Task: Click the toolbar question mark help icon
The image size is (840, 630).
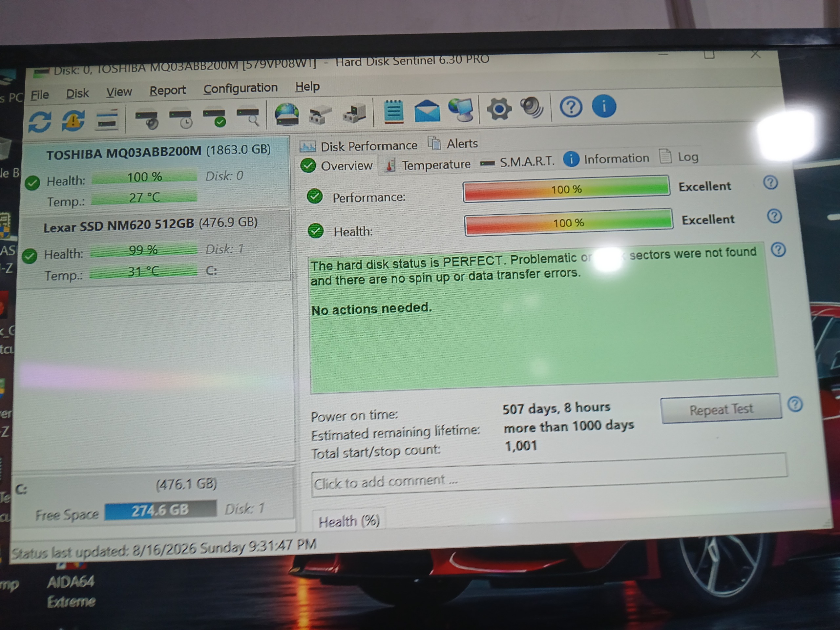Action: (571, 107)
